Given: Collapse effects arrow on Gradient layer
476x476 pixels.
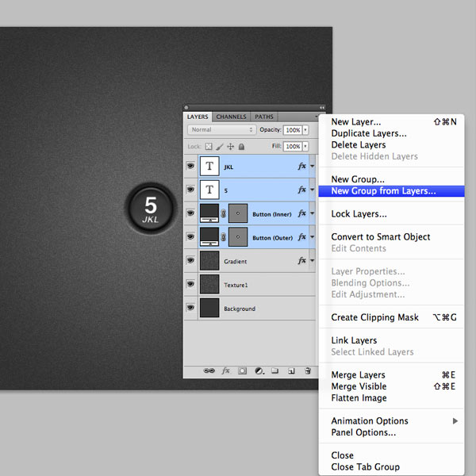Looking at the screenshot, I should (312, 260).
